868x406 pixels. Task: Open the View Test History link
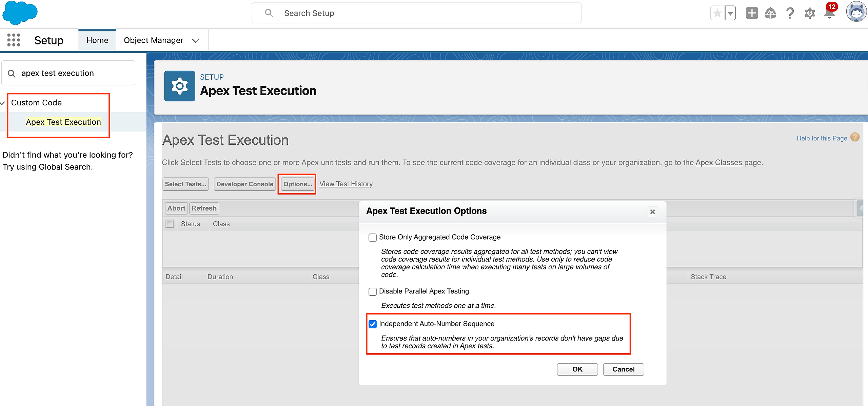pos(346,184)
